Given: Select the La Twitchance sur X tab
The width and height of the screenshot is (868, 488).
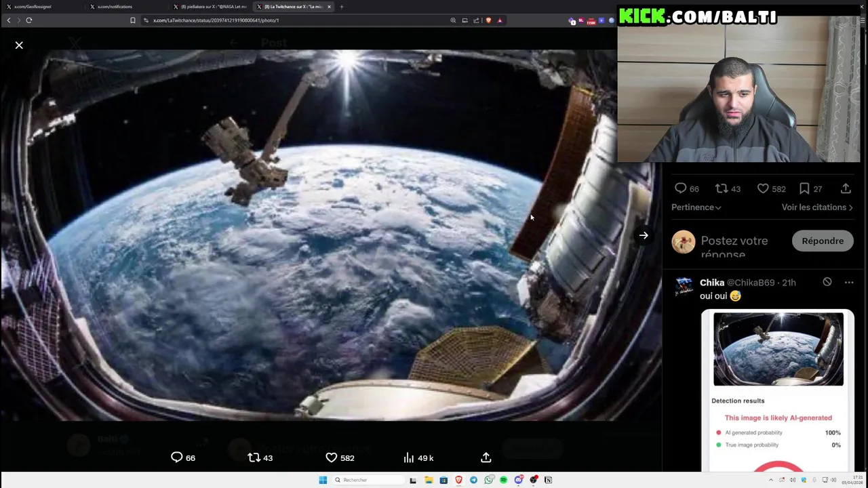Looking at the screenshot, I should pyautogui.click(x=292, y=7).
